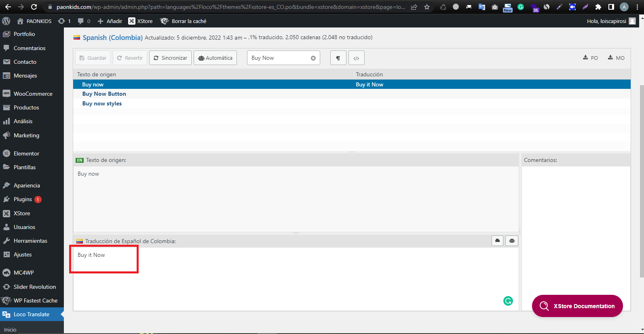Open WP Fastest Cache in sidebar

click(x=32, y=300)
